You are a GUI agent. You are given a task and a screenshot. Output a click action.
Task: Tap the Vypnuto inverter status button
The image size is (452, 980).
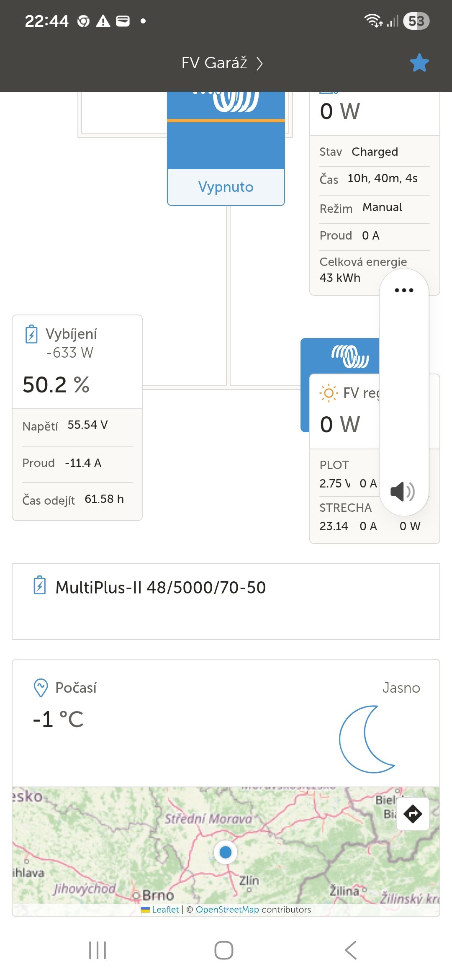coord(226,187)
